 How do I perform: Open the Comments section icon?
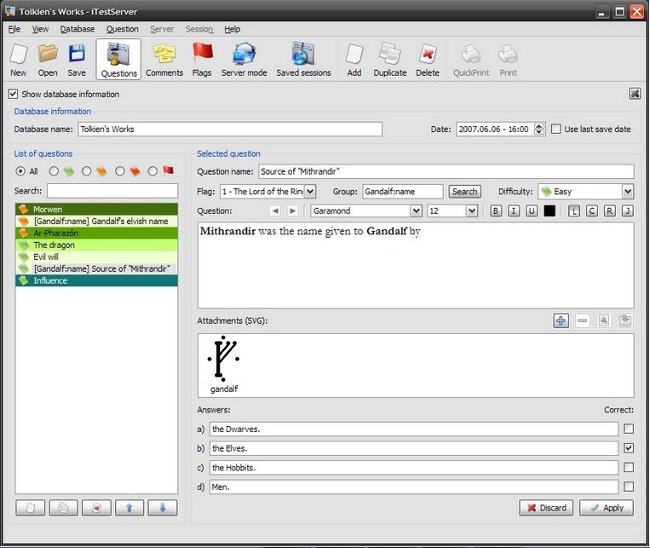pyautogui.click(x=164, y=60)
